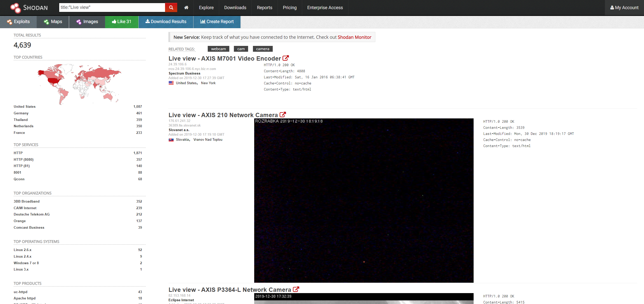Filter organizations by CAIW Internet

click(25, 208)
